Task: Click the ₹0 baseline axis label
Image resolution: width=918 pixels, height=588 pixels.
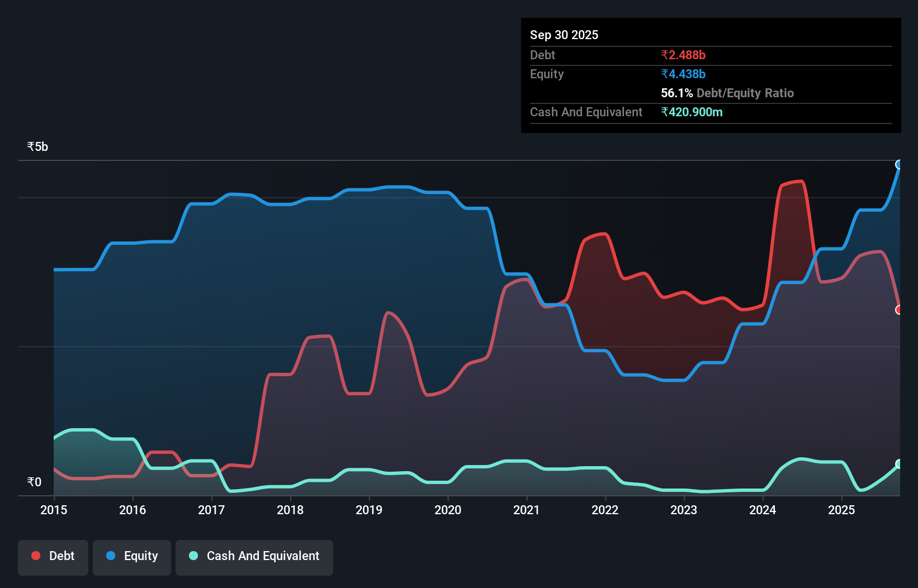Action: click(x=34, y=482)
